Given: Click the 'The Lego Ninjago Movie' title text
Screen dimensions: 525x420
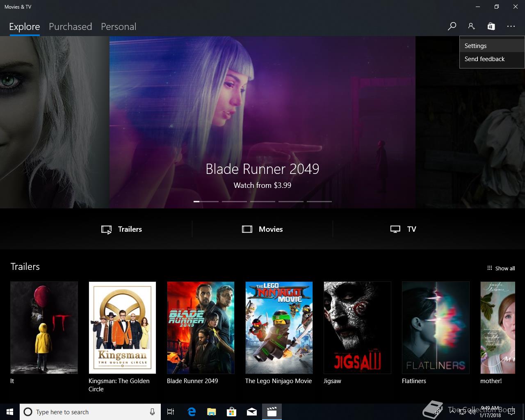Looking at the screenshot, I should [x=278, y=381].
